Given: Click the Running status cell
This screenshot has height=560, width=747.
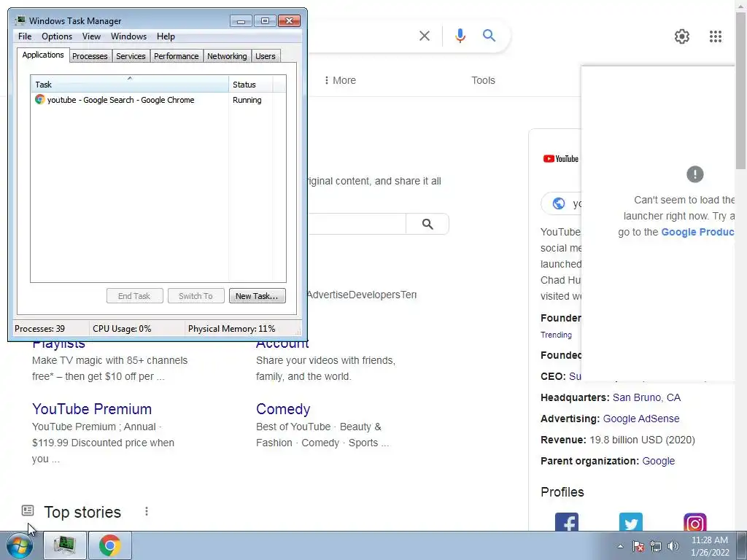Looking at the screenshot, I should (247, 100).
